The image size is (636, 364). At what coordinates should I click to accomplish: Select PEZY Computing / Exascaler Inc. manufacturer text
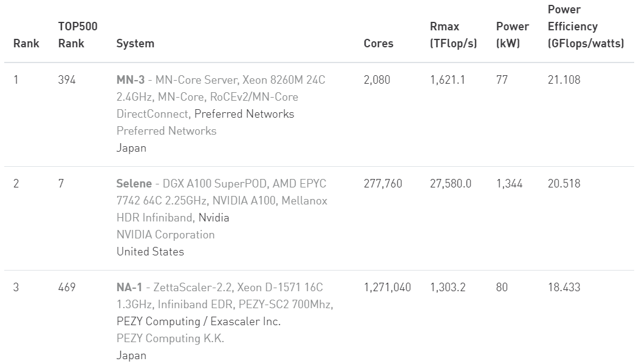click(x=198, y=322)
